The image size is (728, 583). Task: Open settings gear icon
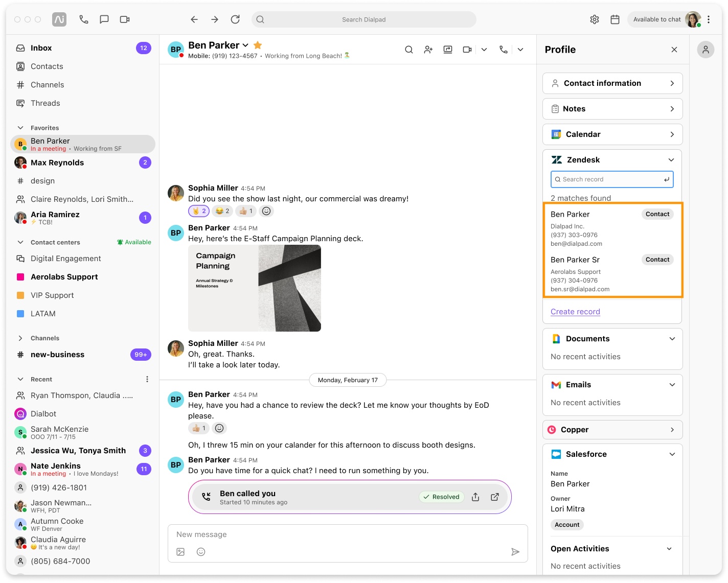[595, 19]
